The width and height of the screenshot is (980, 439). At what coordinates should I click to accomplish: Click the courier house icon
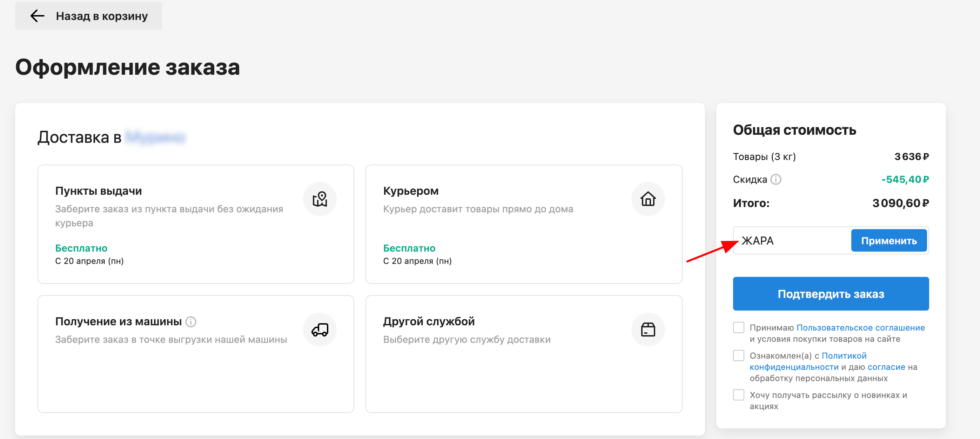coord(647,199)
